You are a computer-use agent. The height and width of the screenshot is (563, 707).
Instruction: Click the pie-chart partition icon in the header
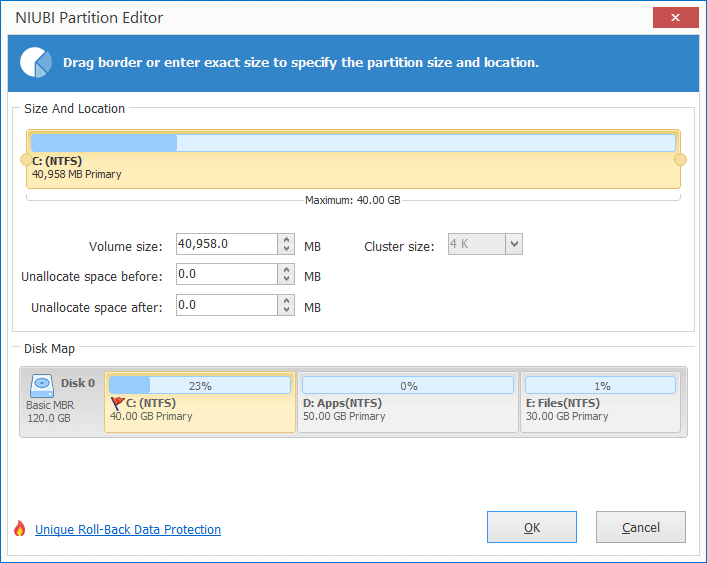(36, 62)
